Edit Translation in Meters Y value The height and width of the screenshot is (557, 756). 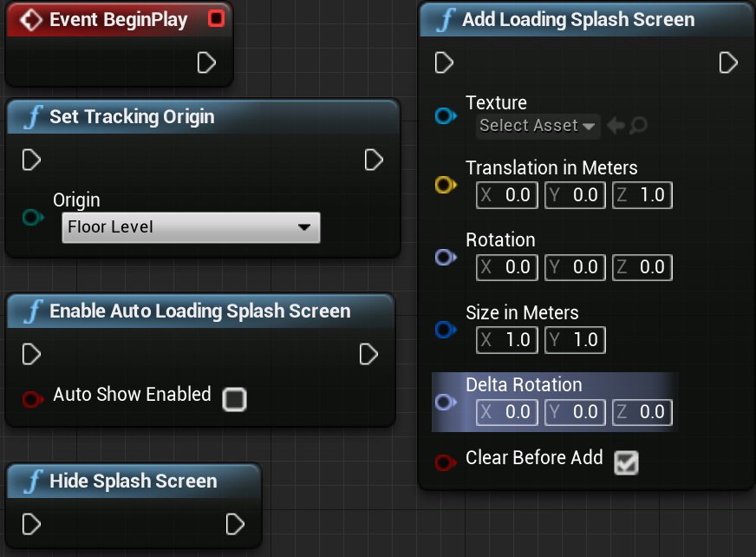575,195
